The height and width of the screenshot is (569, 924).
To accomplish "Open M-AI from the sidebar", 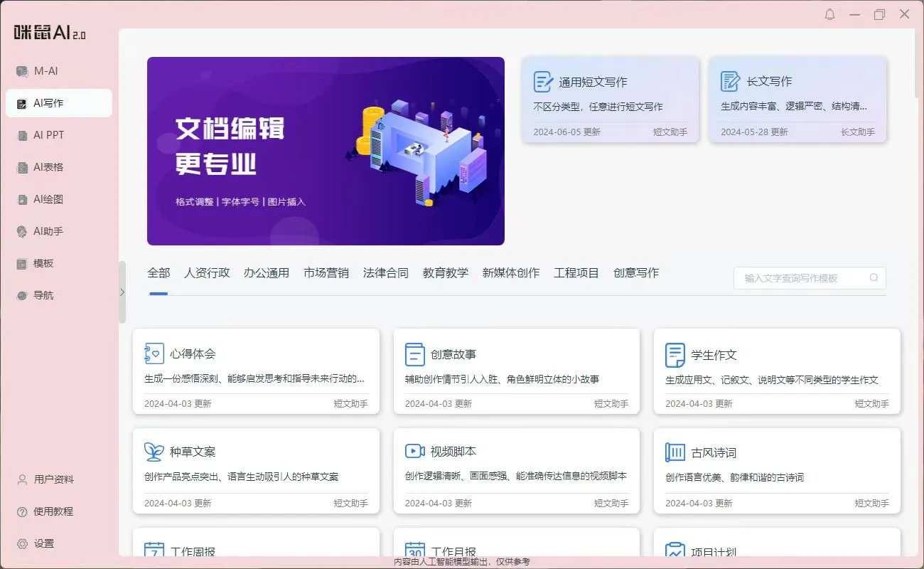I will point(46,71).
